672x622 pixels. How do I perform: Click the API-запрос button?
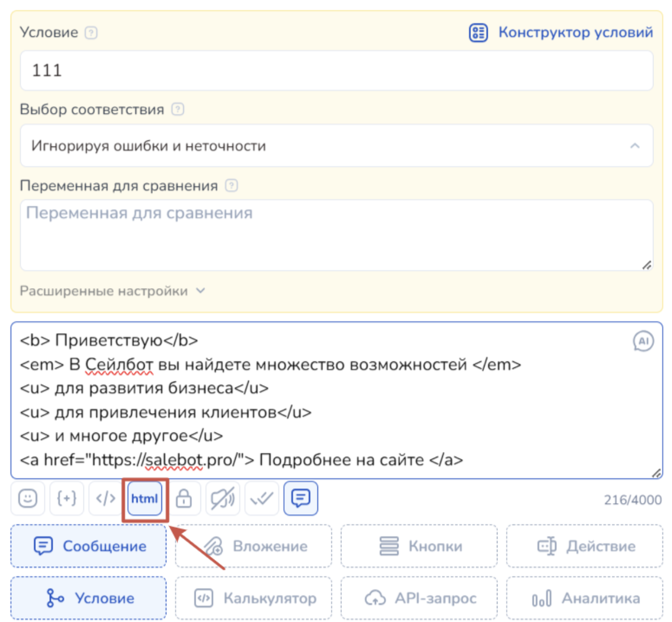[x=419, y=598]
